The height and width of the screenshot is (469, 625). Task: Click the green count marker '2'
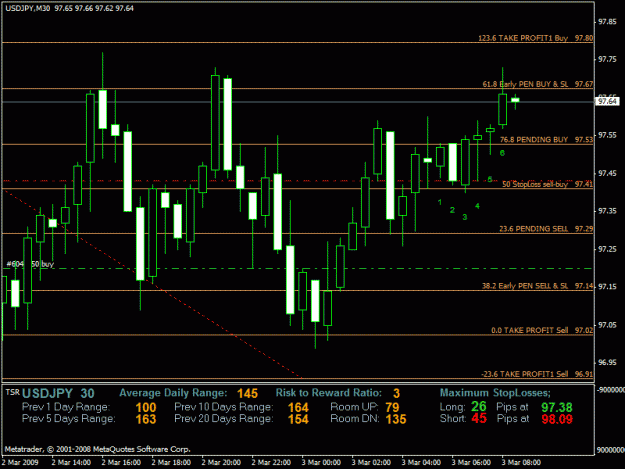452,210
